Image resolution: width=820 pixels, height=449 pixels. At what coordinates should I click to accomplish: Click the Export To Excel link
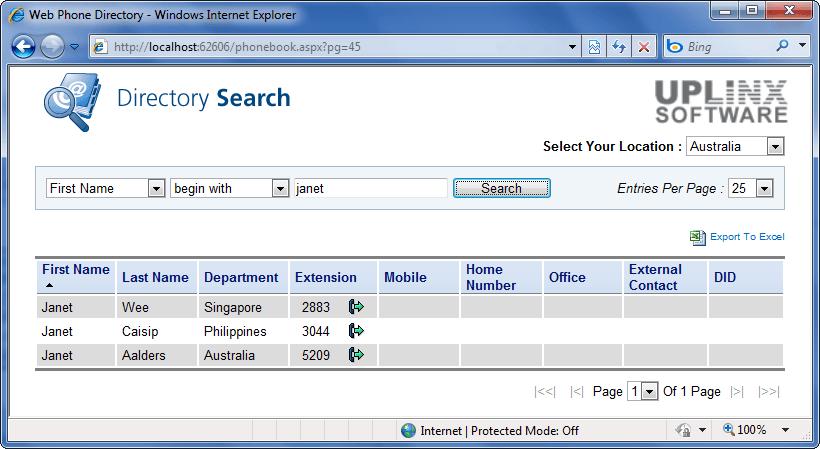click(747, 237)
